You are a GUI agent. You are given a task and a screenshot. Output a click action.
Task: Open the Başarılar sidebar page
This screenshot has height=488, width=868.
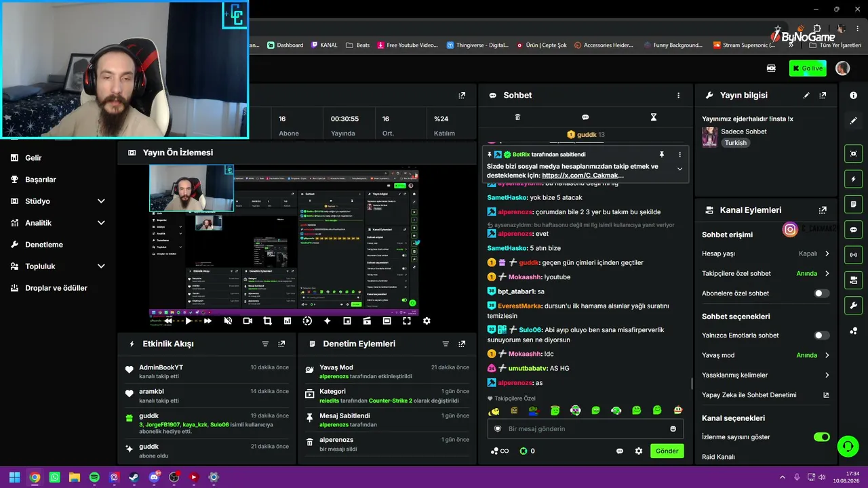[x=41, y=180]
